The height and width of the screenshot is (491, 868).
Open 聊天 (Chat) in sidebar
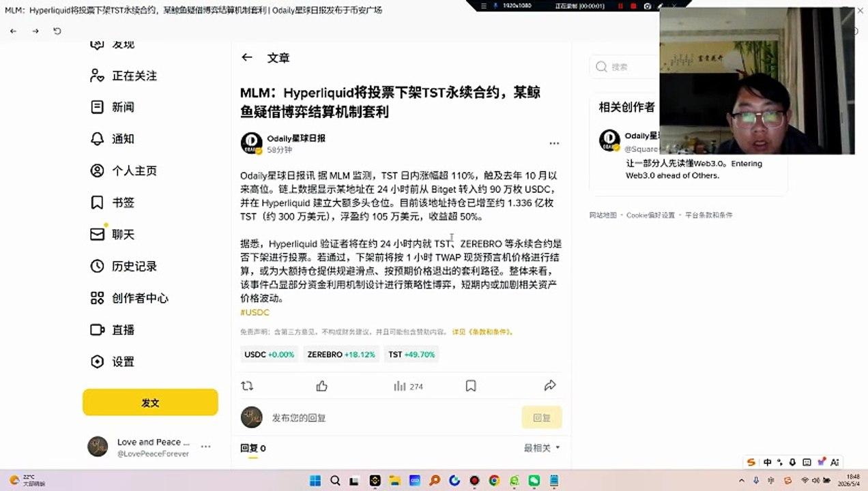click(x=113, y=235)
